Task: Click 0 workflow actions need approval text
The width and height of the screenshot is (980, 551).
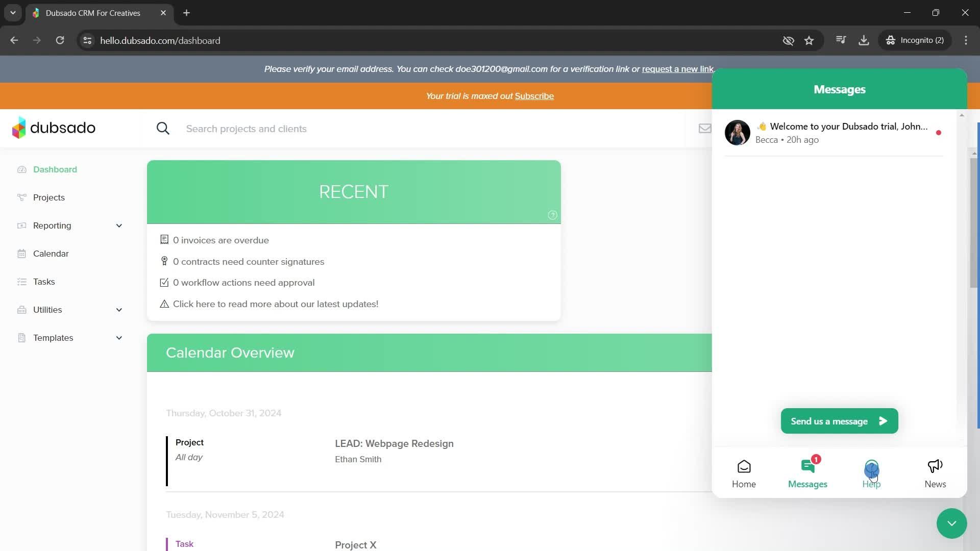Action: pyautogui.click(x=243, y=283)
